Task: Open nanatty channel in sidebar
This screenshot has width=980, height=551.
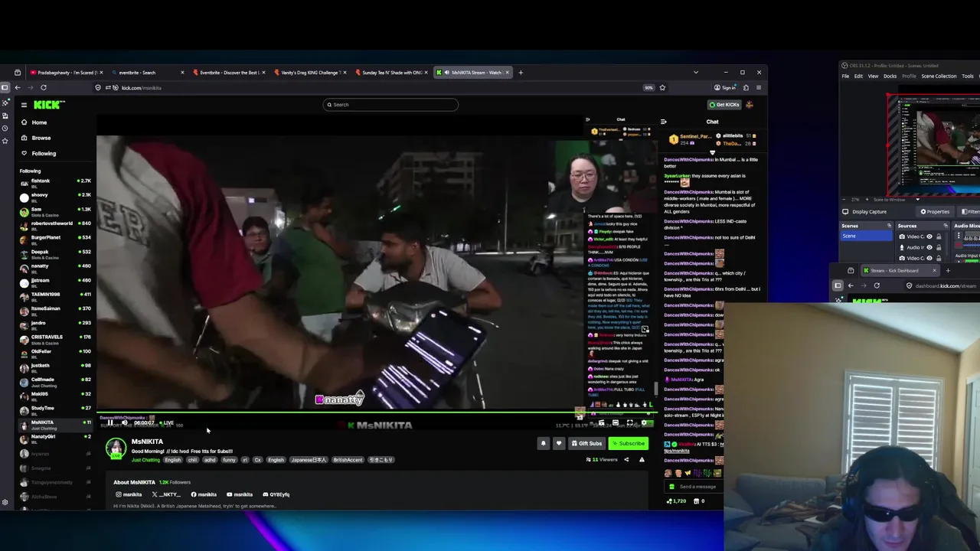Action: [x=55, y=267]
